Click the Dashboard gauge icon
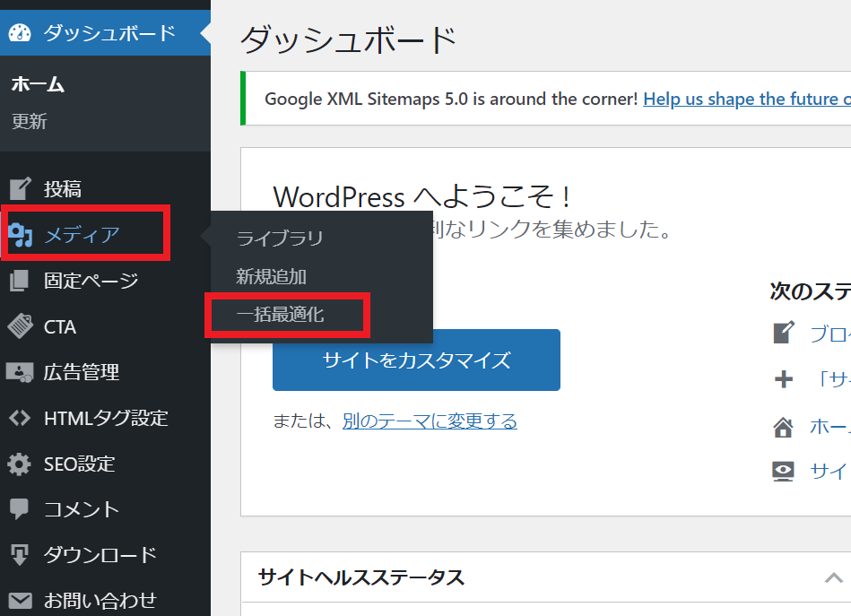 point(20,33)
